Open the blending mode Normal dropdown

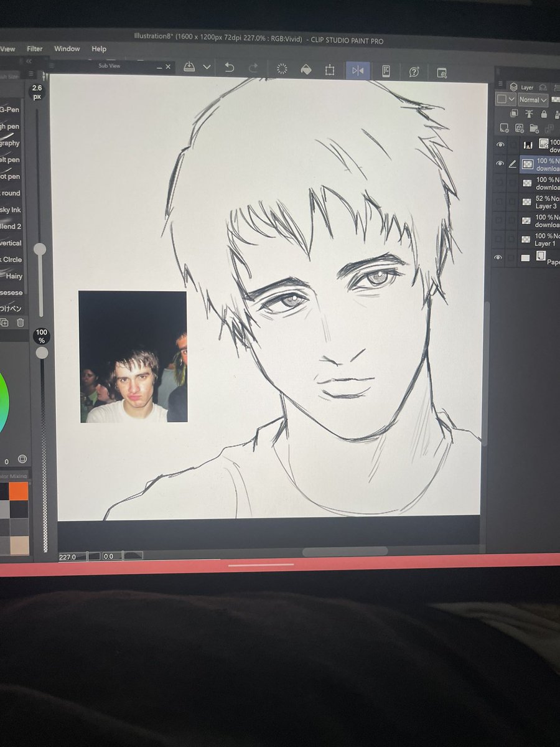[x=533, y=100]
